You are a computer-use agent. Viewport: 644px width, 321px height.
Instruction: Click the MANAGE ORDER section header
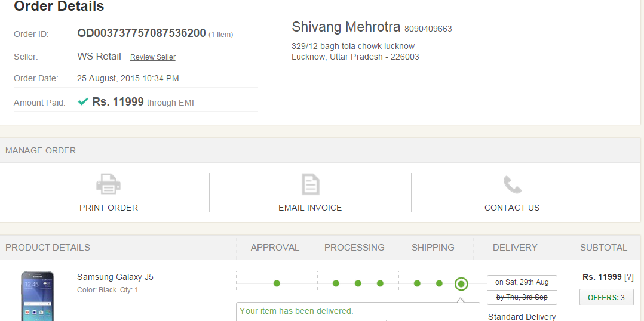pos(41,150)
